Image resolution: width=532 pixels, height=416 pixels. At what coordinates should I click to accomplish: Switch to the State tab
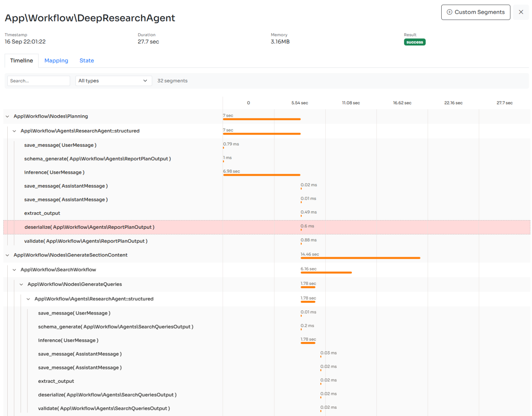point(87,61)
